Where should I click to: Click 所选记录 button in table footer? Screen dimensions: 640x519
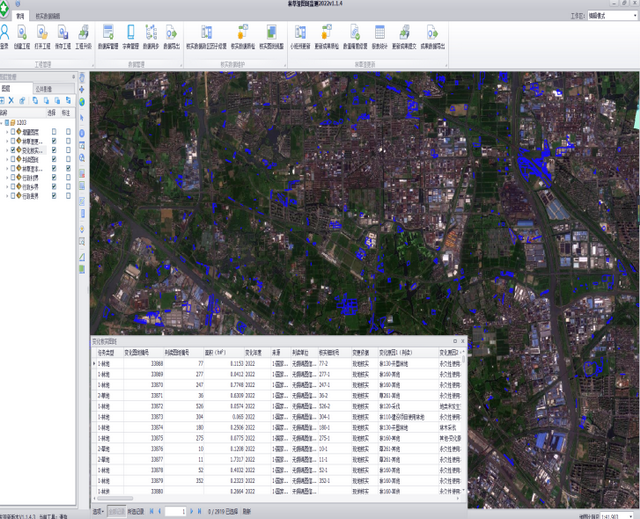[x=136, y=511]
